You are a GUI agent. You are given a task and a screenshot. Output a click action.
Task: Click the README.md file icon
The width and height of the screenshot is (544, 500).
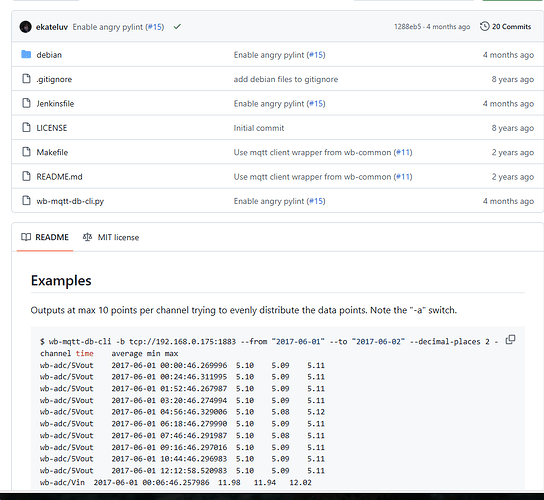[26, 176]
